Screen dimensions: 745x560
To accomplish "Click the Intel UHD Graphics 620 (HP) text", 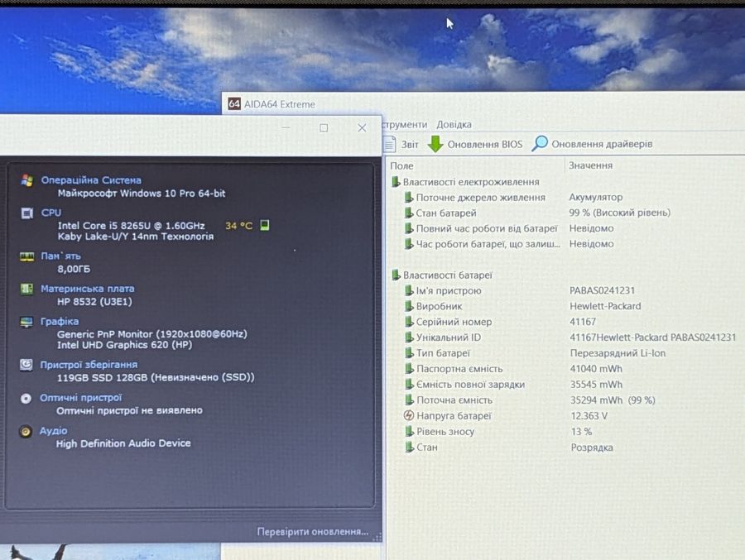I will (x=124, y=345).
